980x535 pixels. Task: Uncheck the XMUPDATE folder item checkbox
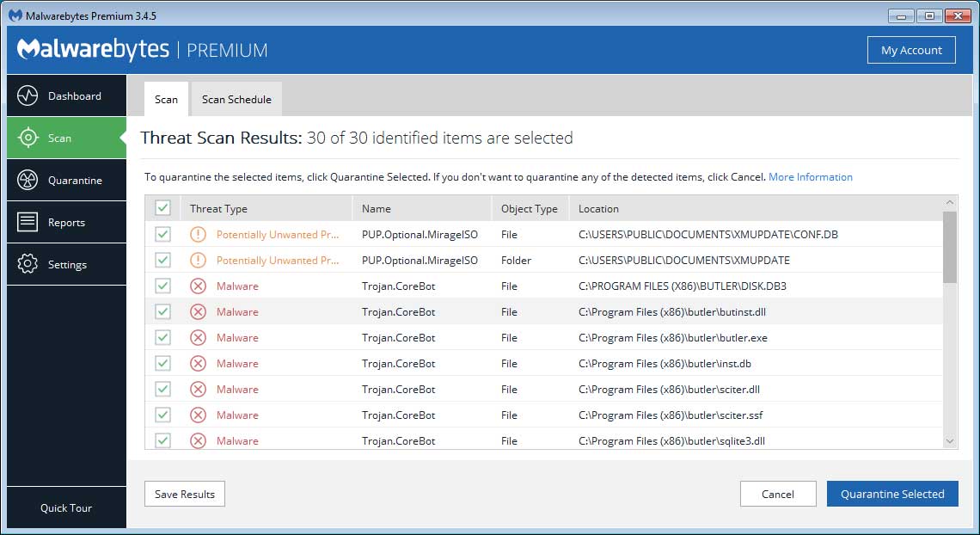click(162, 260)
